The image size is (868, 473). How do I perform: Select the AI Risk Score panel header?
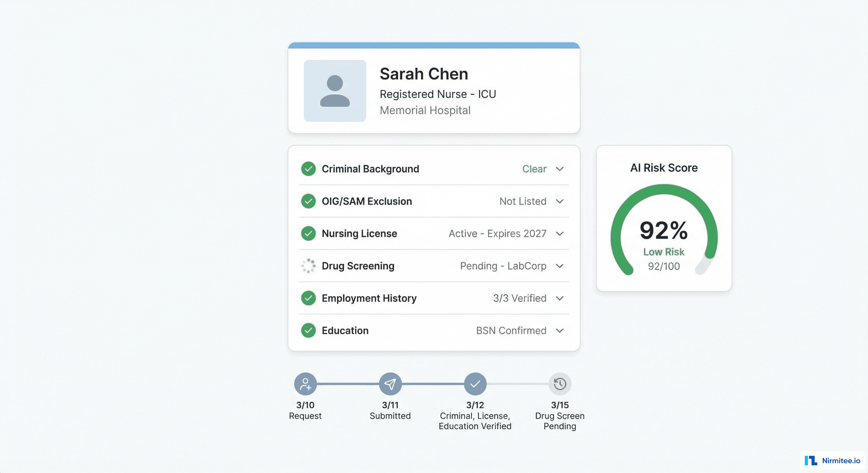tap(664, 168)
